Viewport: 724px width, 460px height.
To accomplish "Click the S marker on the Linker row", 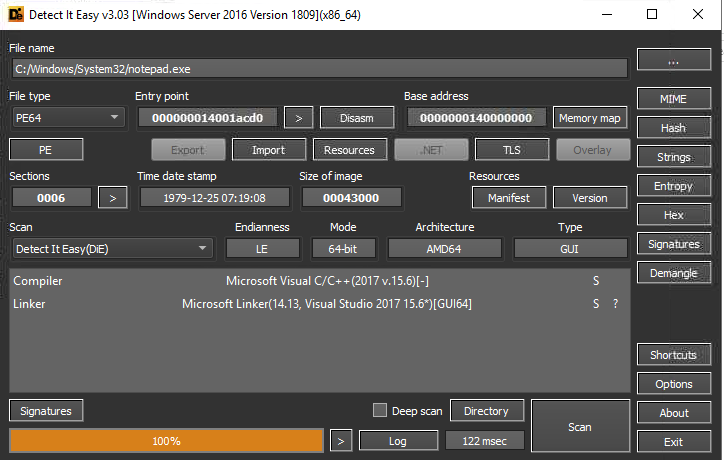I will click(x=596, y=304).
